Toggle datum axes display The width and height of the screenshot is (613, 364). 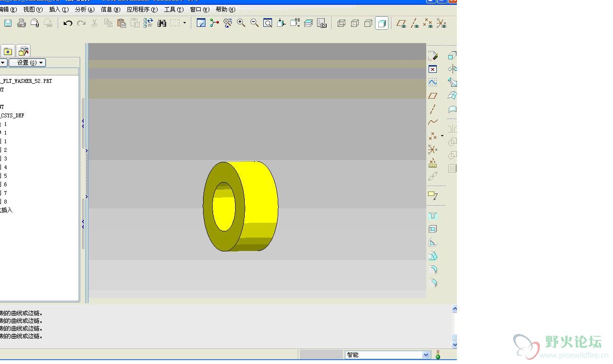pos(415,23)
